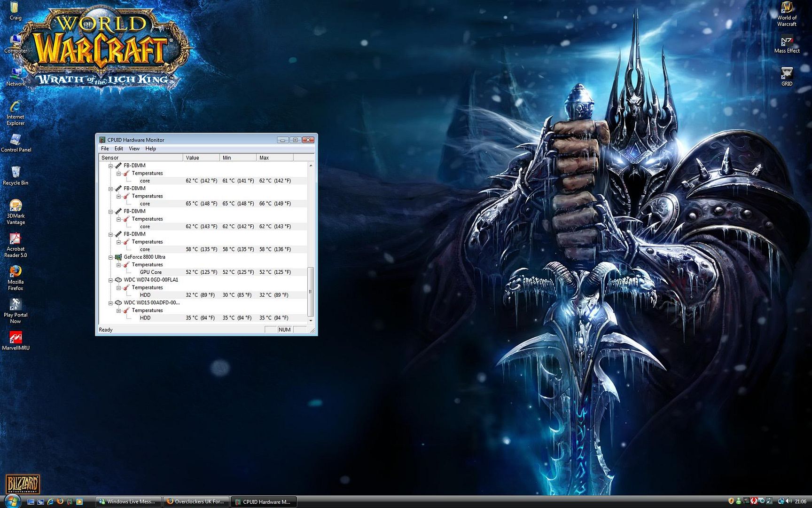Open Internet Explorer from Quick Launch
The height and width of the screenshot is (508, 812).
click(x=50, y=502)
